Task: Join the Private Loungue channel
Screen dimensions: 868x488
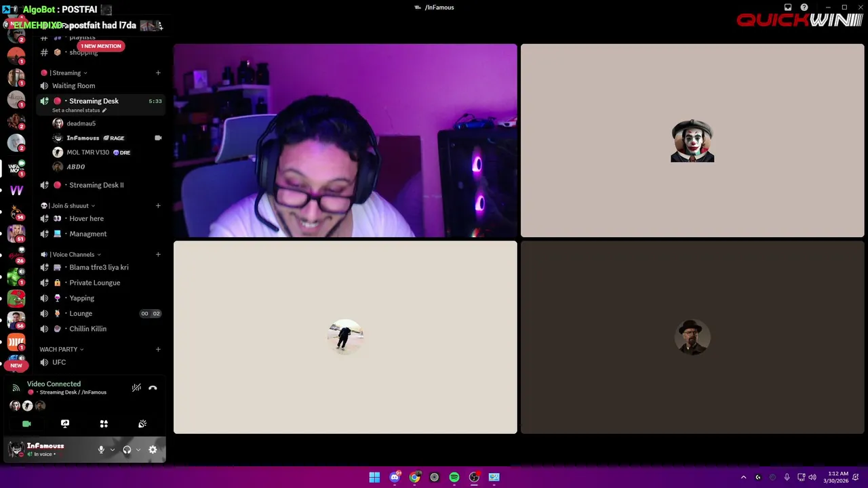Action: [100, 283]
